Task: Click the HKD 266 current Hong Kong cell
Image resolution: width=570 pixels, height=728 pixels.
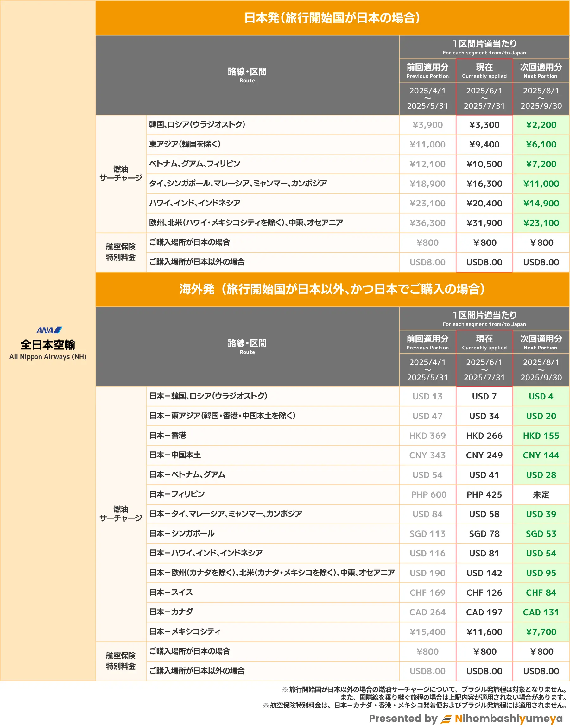Action: click(484, 436)
